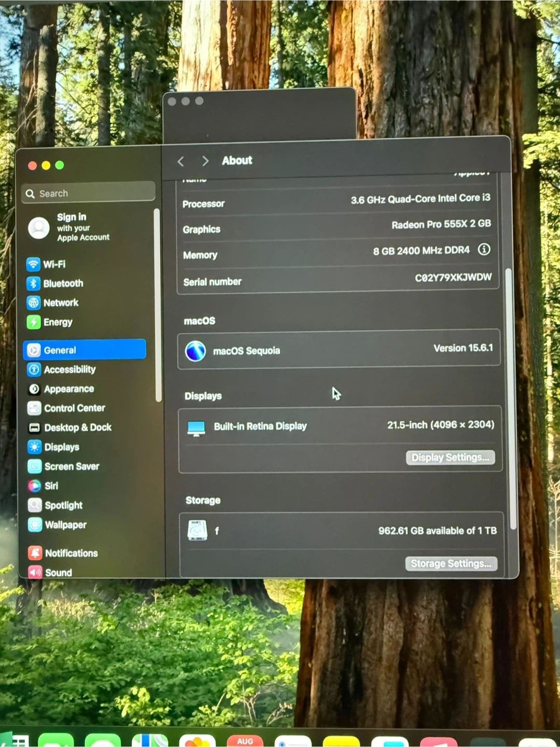The height and width of the screenshot is (747, 560).
Task: Click the Display Settings button
Action: click(450, 458)
